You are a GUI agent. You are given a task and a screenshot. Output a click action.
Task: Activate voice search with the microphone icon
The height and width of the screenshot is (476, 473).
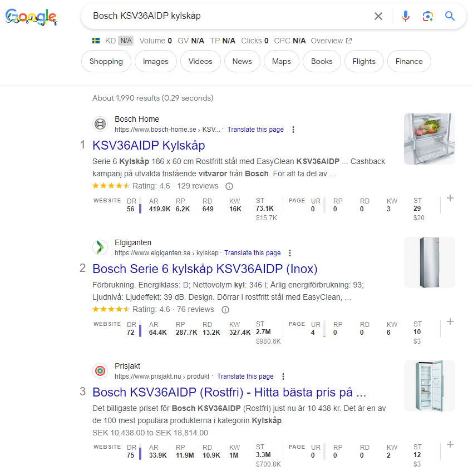click(x=406, y=16)
